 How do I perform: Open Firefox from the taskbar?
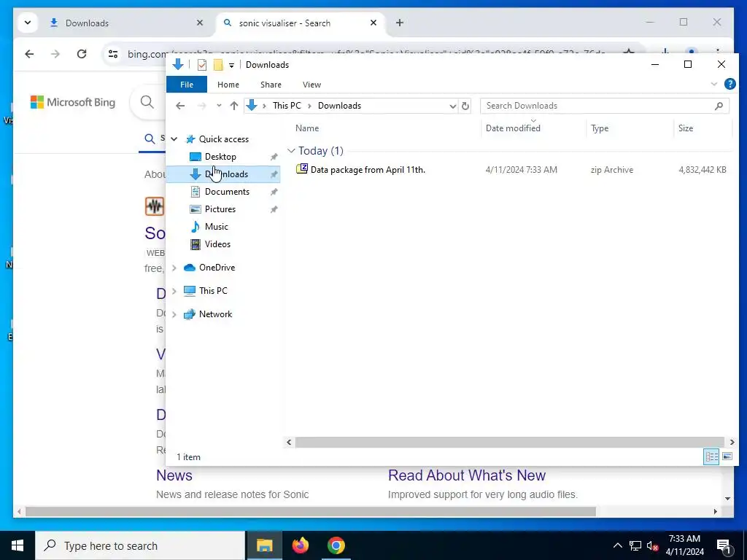[x=300, y=545]
